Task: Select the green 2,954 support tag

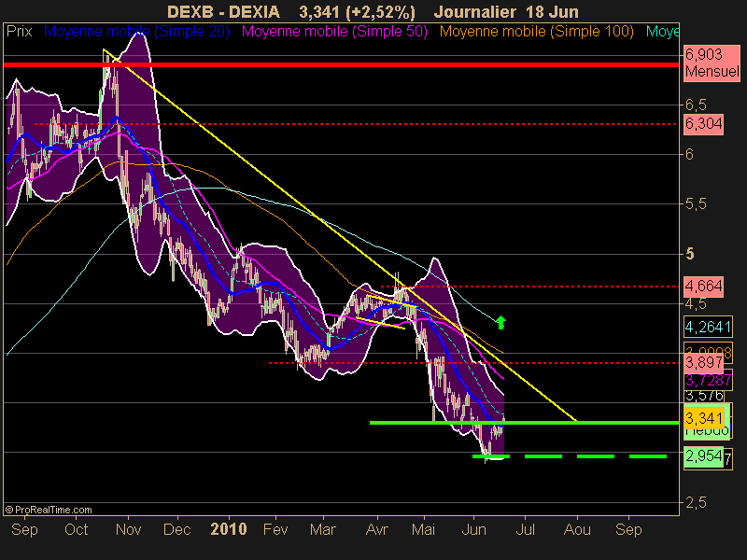Action: point(703,456)
